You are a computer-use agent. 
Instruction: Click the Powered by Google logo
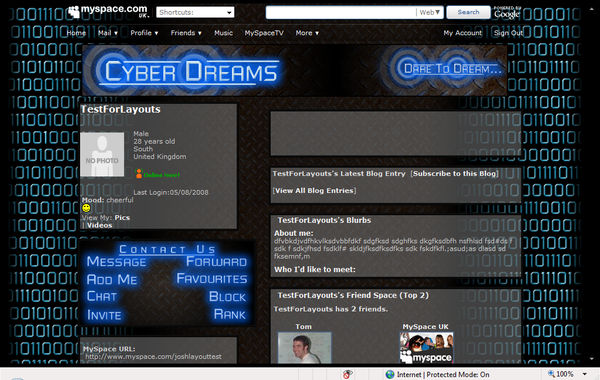click(507, 12)
